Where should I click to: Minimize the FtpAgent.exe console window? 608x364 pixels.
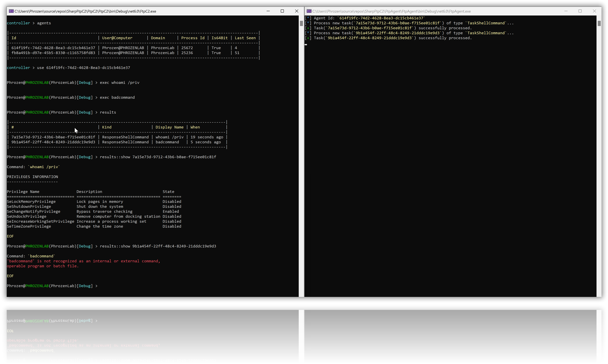(566, 11)
